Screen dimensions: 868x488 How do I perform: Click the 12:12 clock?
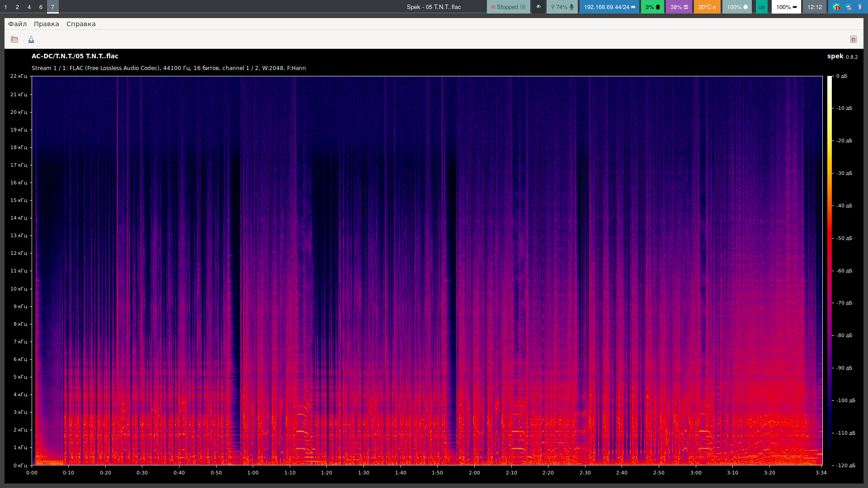click(x=814, y=7)
